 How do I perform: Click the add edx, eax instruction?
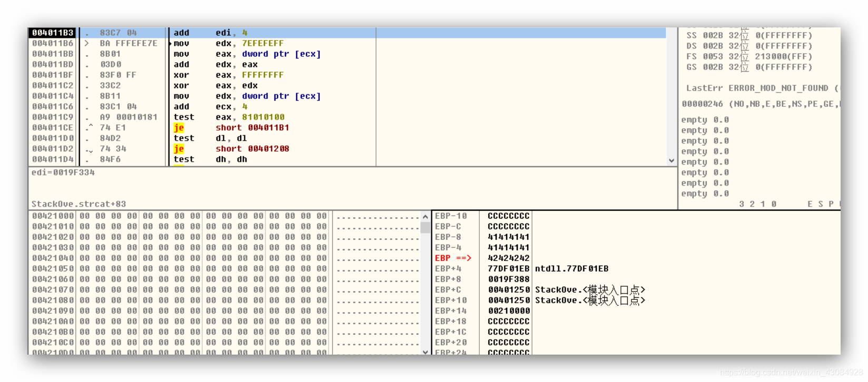pyautogui.click(x=215, y=64)
